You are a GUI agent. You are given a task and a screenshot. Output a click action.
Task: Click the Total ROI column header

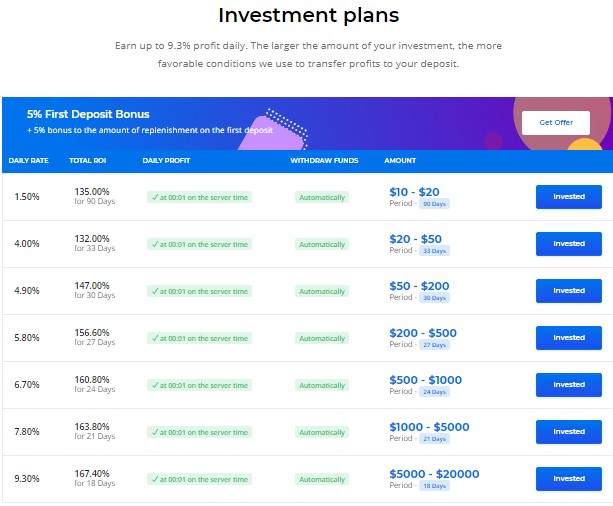click(x=88, y=161)
